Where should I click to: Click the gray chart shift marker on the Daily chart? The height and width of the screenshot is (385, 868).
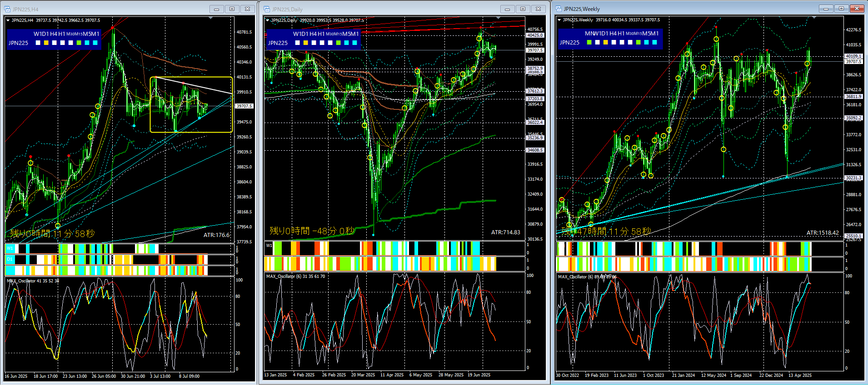[499, 18]
